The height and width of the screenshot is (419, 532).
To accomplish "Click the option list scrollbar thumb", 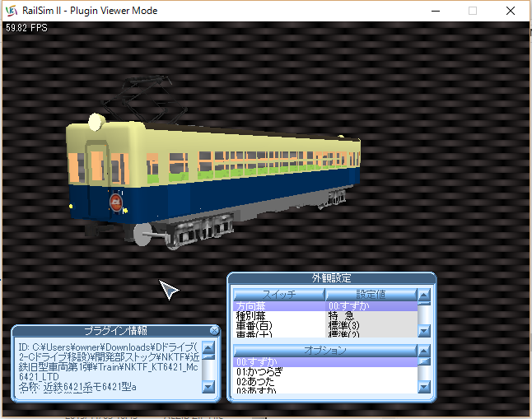I will click(424, 361).
